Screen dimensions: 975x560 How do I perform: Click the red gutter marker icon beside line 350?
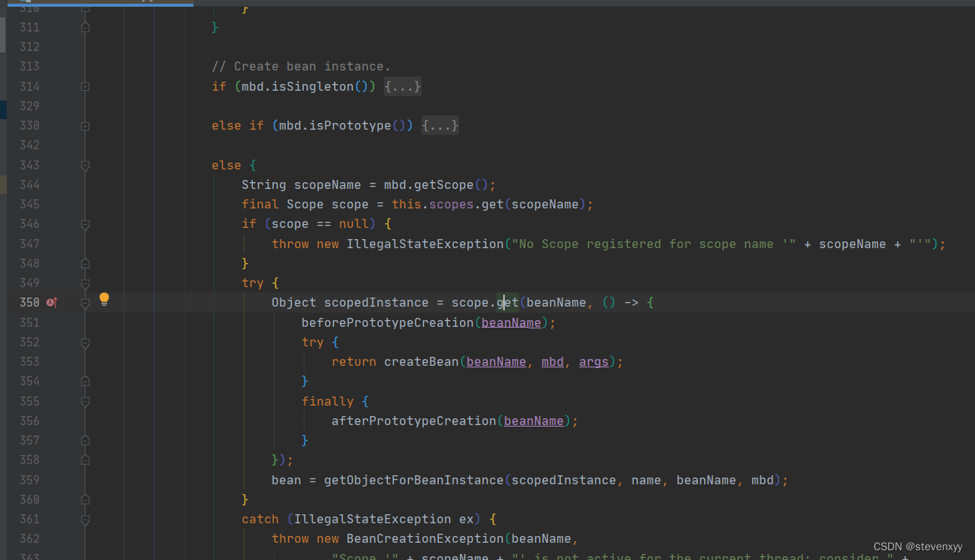pos(52,302)
